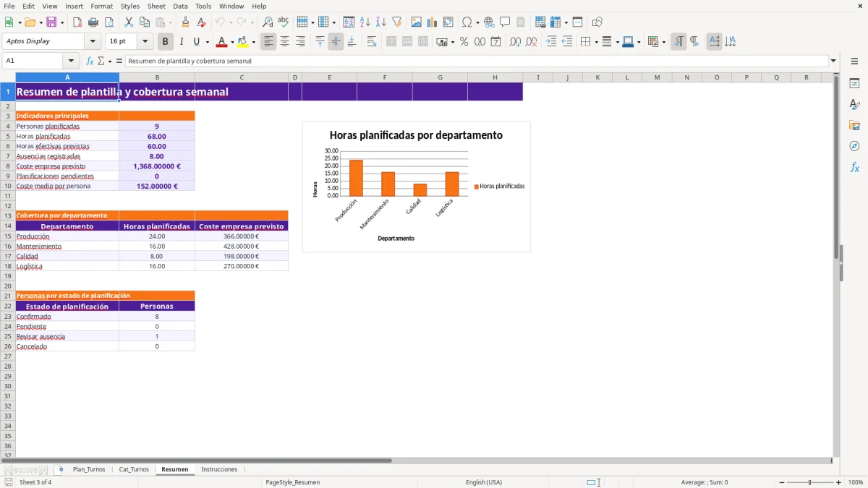Screen dimensions: 868x488
Task: Click the 100% zoom level
Action: [856, 482]
